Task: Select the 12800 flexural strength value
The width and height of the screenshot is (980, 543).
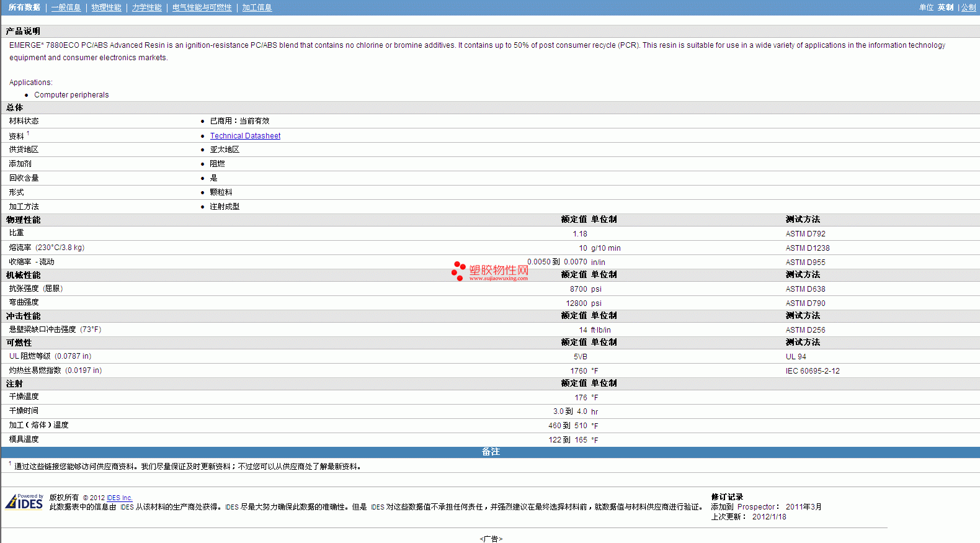Action: coord(576,303)
